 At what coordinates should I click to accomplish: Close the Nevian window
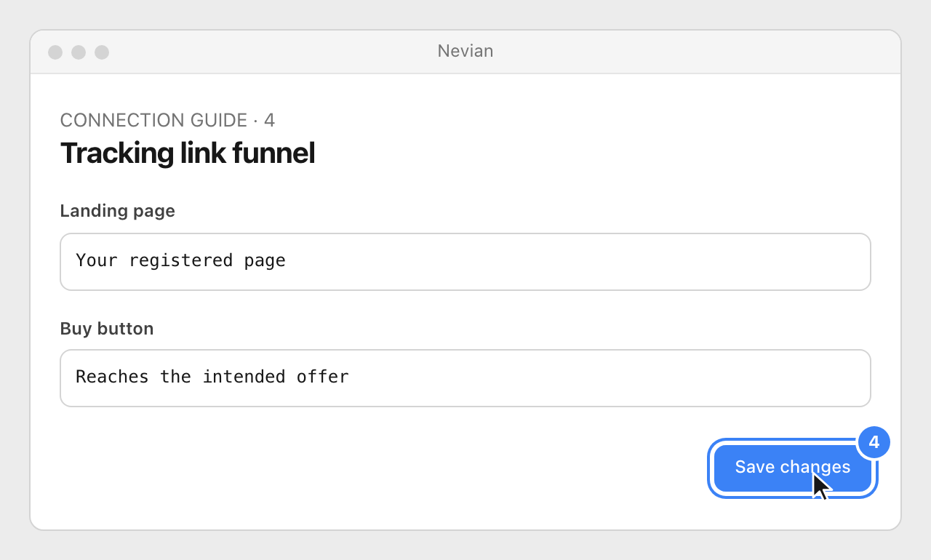click(55, 52)
